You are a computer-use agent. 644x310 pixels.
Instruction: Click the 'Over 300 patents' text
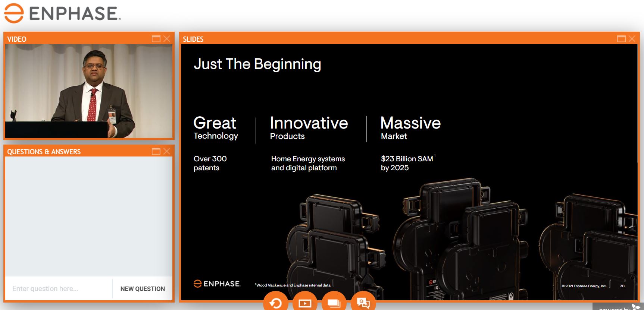coord(210,163)
